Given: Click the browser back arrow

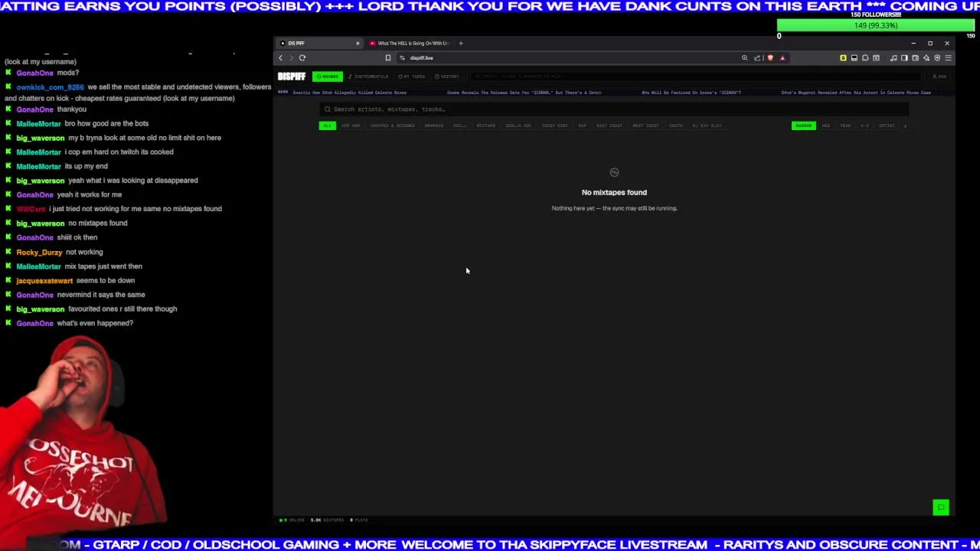Looking at the screenshot, I should [x=280, y=58].
